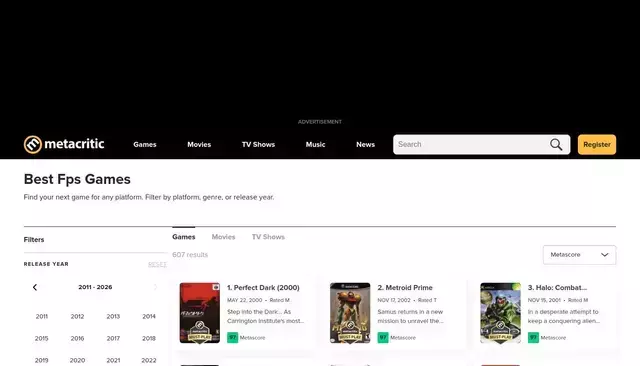Open the News navigation item

[x=365, y=144]
